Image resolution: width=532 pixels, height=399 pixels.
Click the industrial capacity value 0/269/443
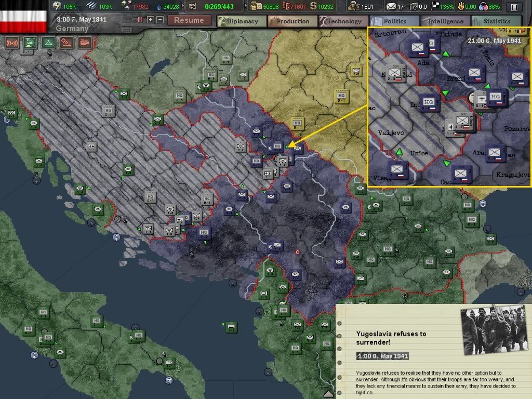[219, 6]
